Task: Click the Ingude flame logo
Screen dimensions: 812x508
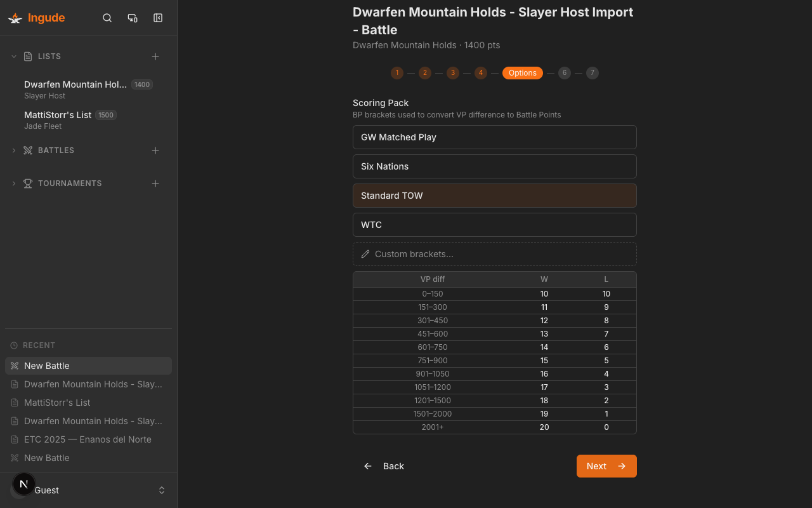Action: [x=14, y=18]
